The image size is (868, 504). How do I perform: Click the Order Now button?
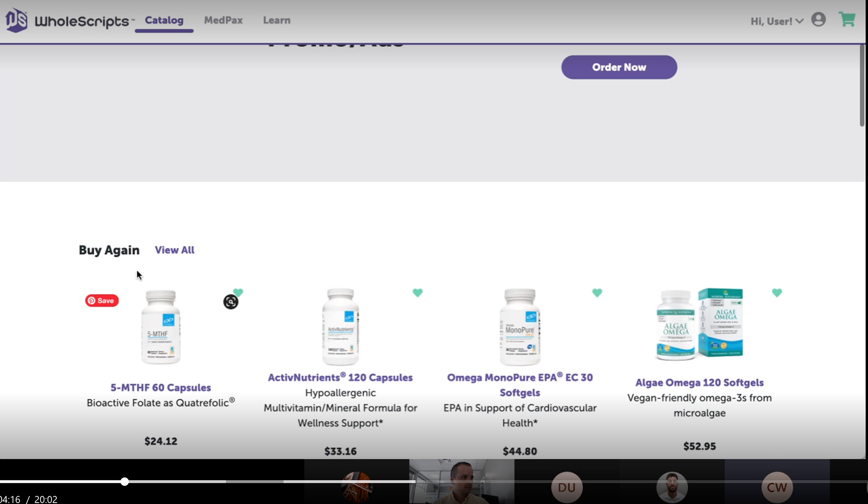(x=619, y=67)
